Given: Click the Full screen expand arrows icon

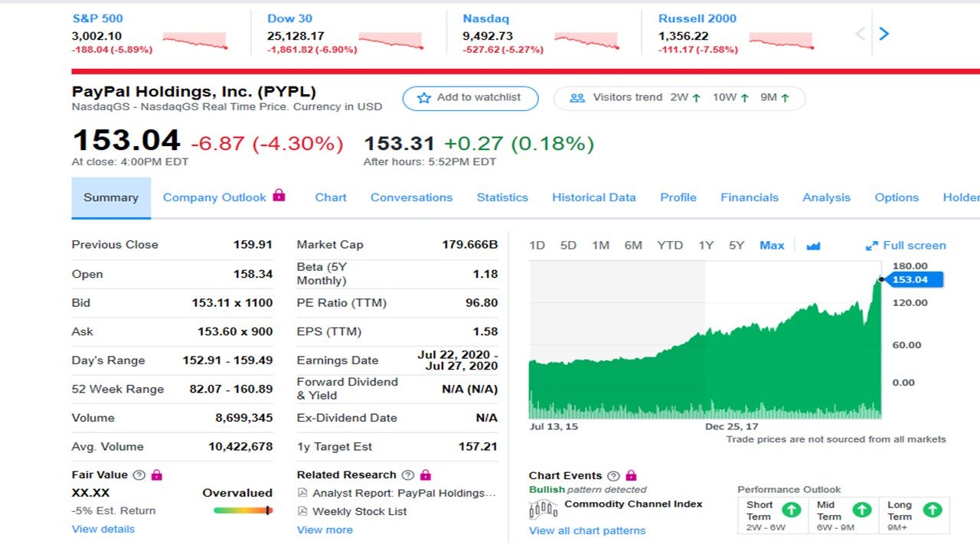Looking at the screenshot, I should click(871, 246).
